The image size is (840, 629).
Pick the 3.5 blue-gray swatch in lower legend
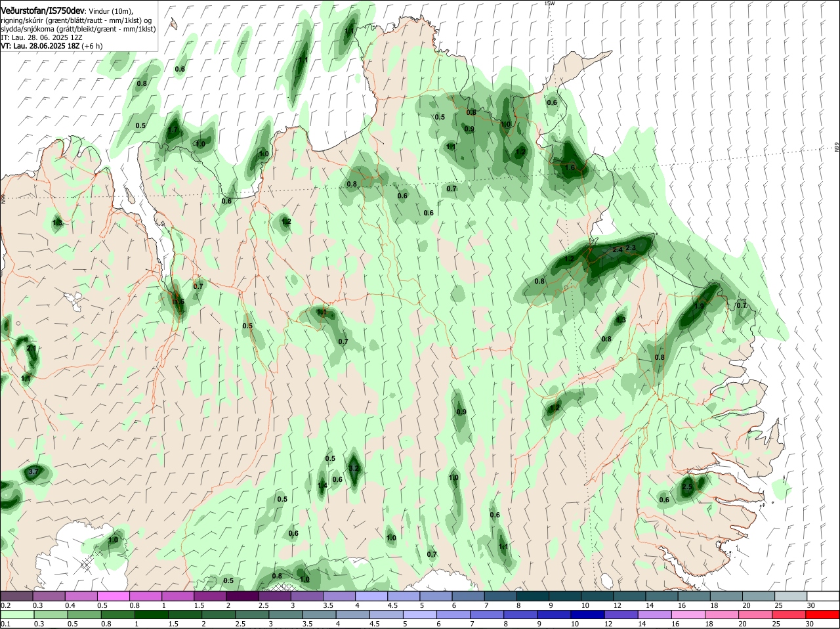click(x=318, y=614)
